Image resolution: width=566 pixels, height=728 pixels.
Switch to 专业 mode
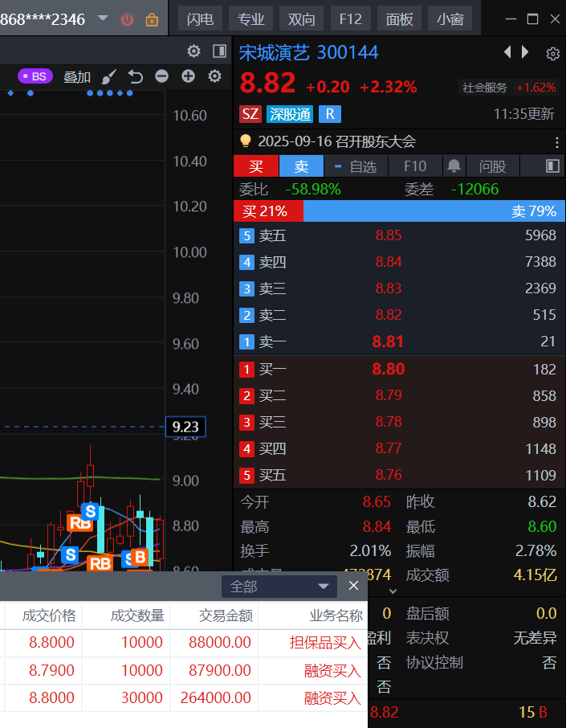(x=250, y=19)
